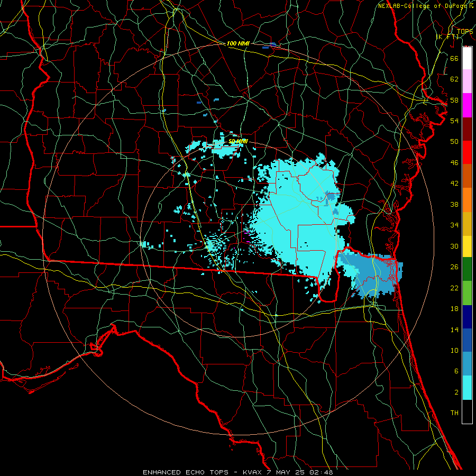Click the medium blue legend swatch
The image size is (476, 476).
(x=467, y=340)
